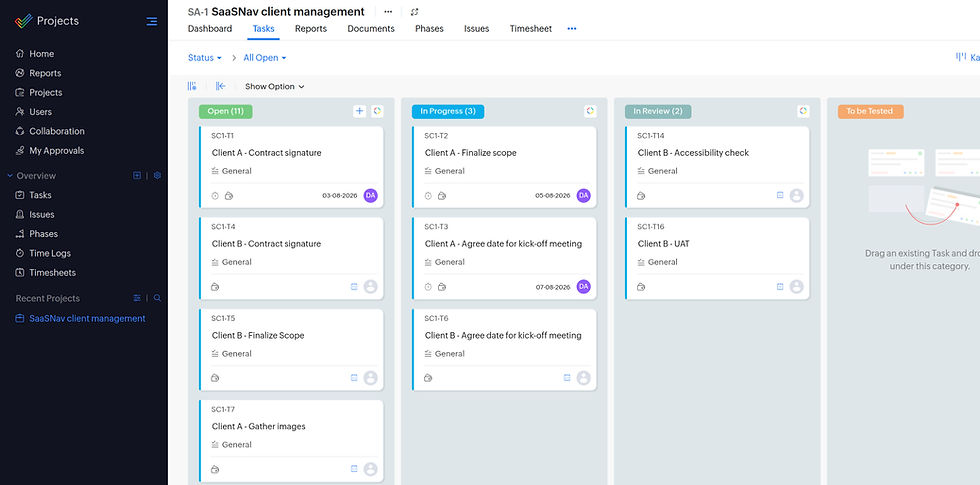The height and width of the screenshot is (485, 980).
Task: Click the In Review (2) column label
Action: (x=658, y=111)
